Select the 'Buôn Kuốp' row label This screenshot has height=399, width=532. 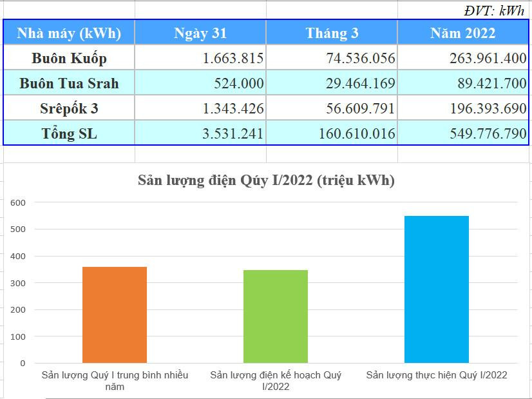[x=69, y=58]
